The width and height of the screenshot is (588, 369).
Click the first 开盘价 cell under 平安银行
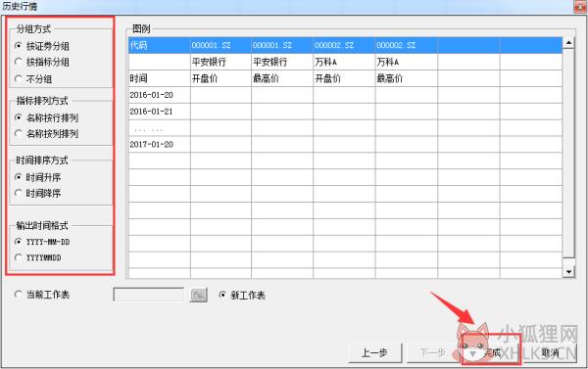(220, 78)
